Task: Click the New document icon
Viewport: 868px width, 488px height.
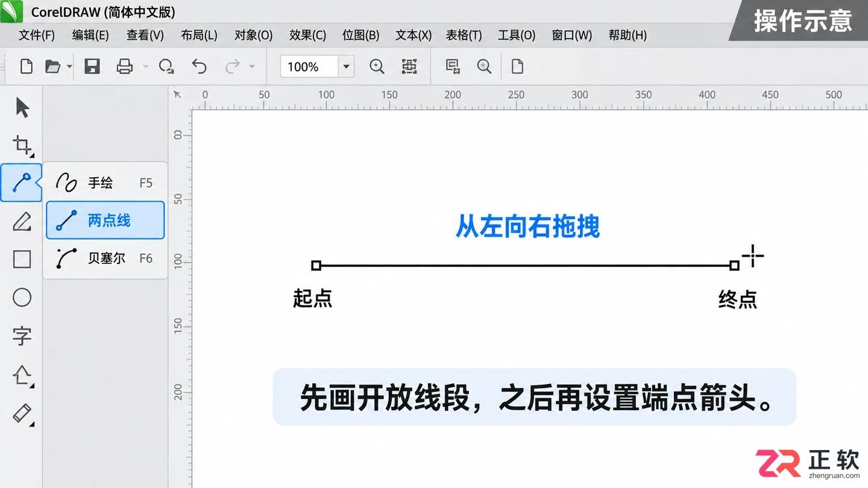Action: click(x=27, y=66)
